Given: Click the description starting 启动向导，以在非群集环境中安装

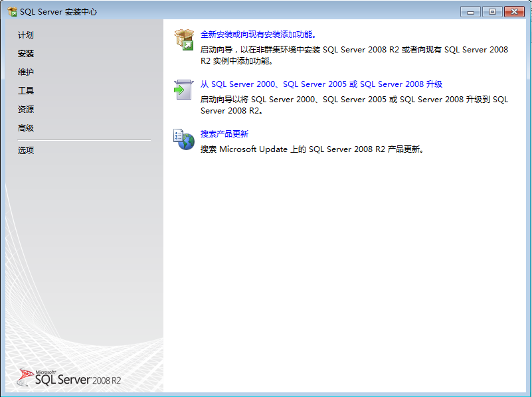Looking at the screenshot, I should point(354,55).
